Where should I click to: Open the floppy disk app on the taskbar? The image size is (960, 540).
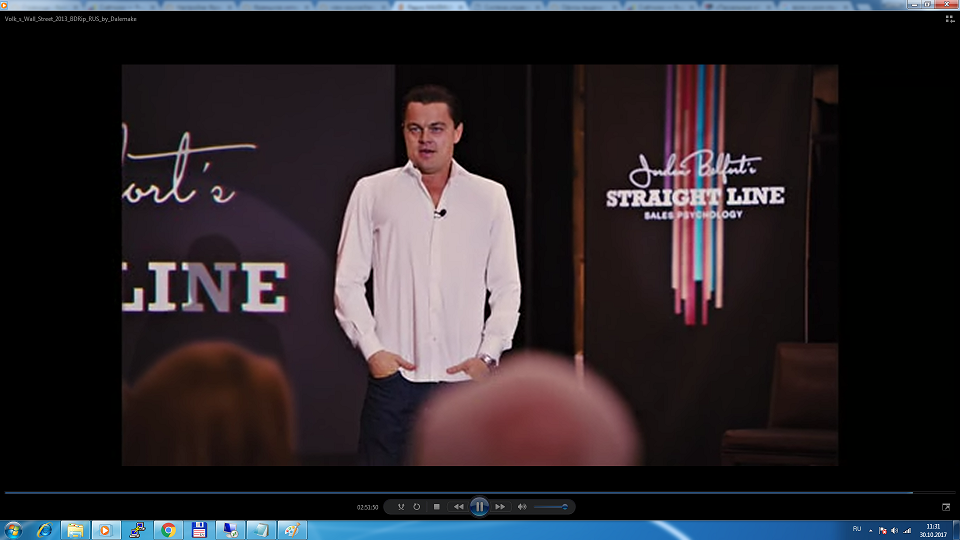[x=199, y=530]
